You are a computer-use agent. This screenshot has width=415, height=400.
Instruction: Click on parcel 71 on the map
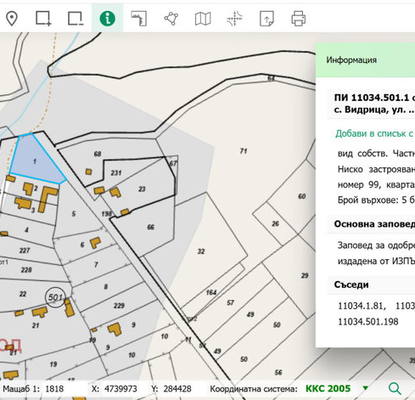coord(243,151)
